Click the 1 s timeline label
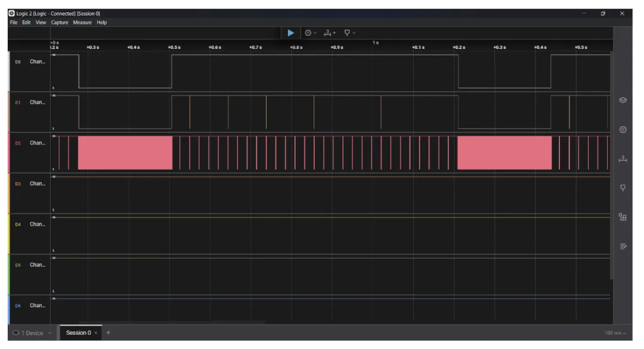 [376, 43]
